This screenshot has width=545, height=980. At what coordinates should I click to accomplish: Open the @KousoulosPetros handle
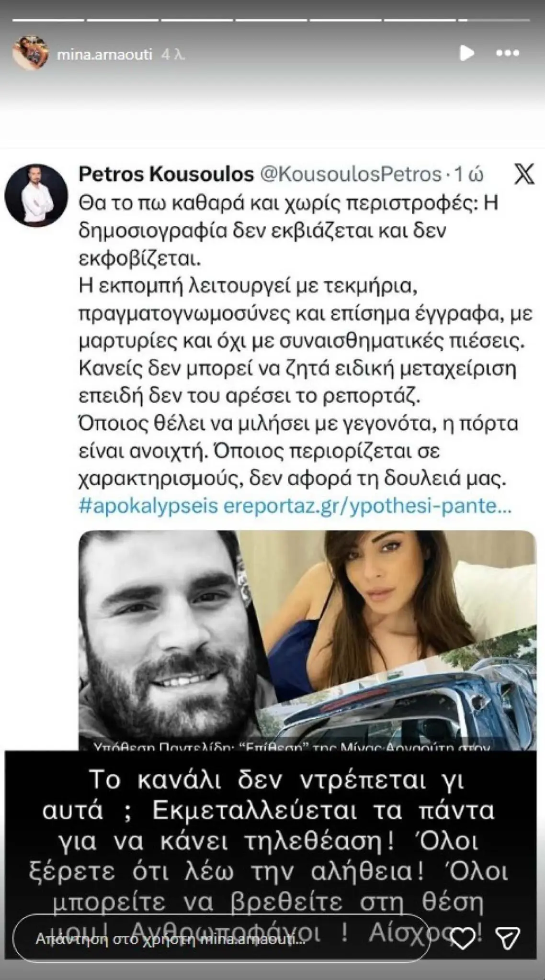coord(350,175)
